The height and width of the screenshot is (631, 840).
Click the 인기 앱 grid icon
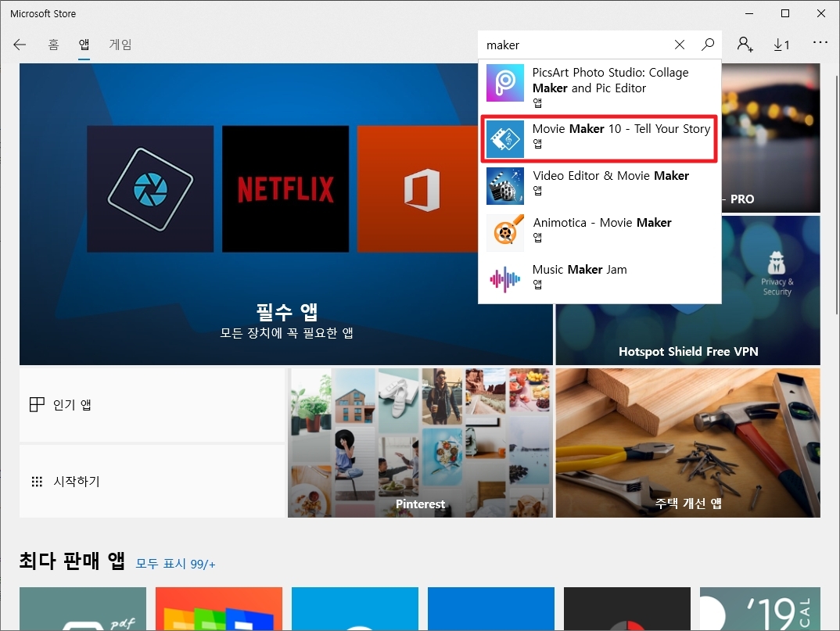point(37,404)
